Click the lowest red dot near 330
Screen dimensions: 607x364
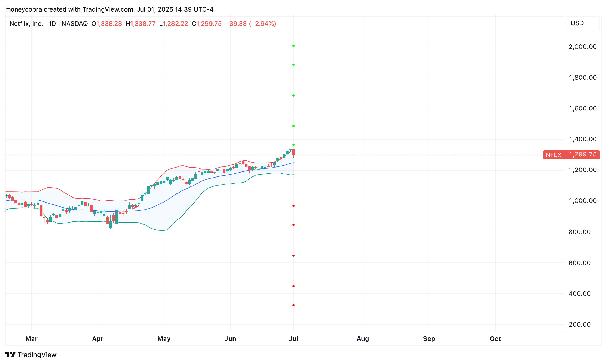pyautogui.click(x=294, y=305)
